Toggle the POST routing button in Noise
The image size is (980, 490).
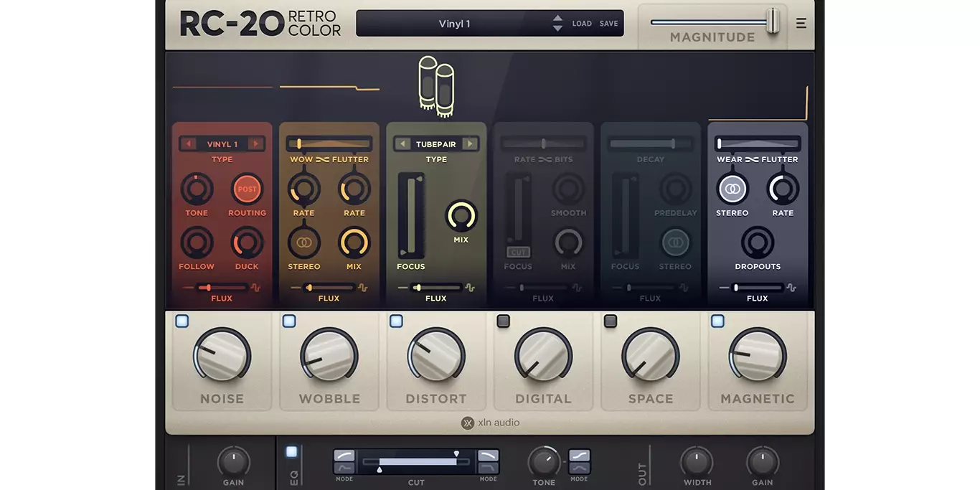[247, 189]
